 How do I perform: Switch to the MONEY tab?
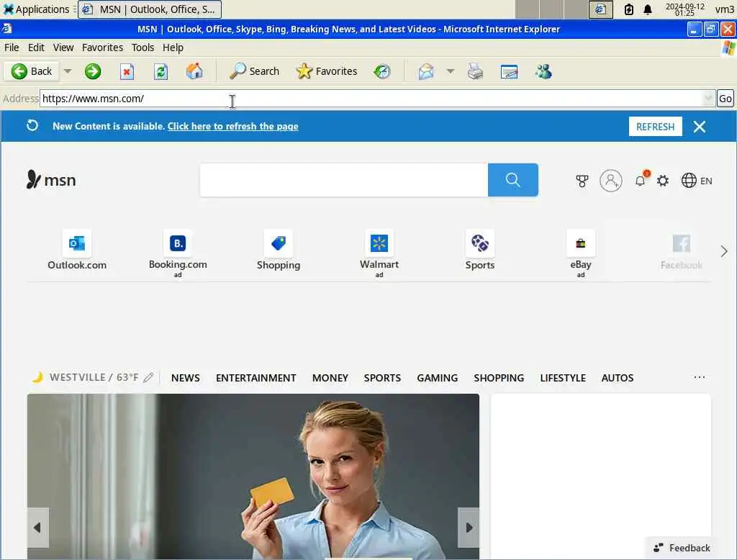[330, 378]
